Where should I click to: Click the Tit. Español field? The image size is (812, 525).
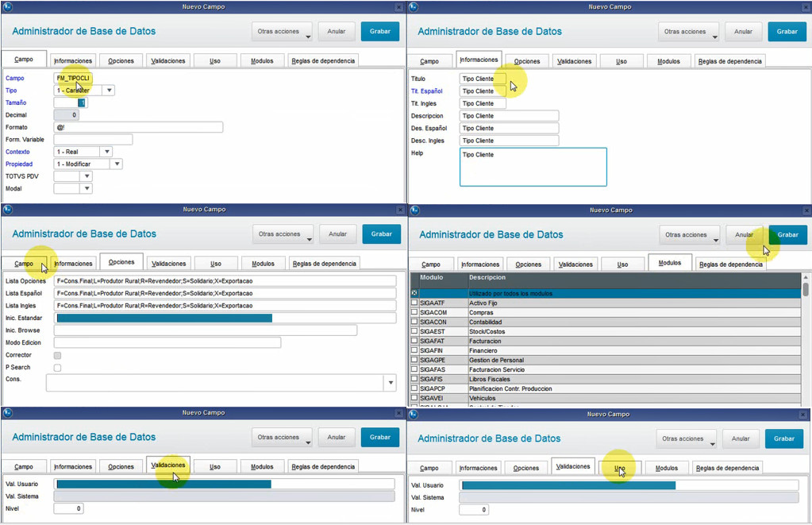(483, 91)
